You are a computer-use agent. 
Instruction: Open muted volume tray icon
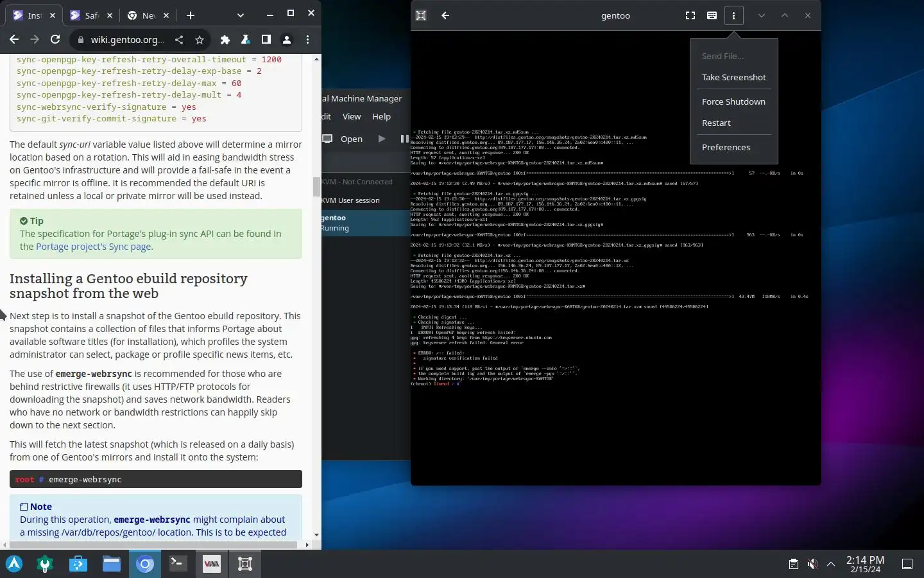tap(812, 564)
